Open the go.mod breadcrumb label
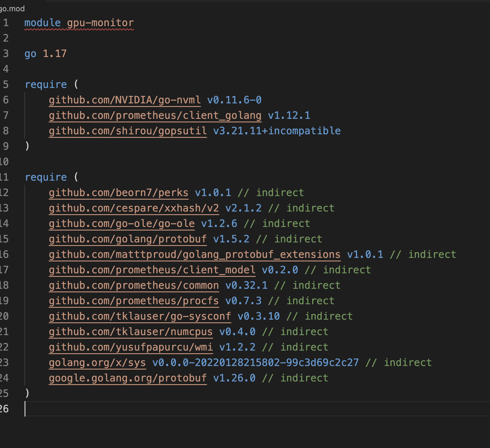The width and height of the screenshot is (490, 448). [12, 9]
